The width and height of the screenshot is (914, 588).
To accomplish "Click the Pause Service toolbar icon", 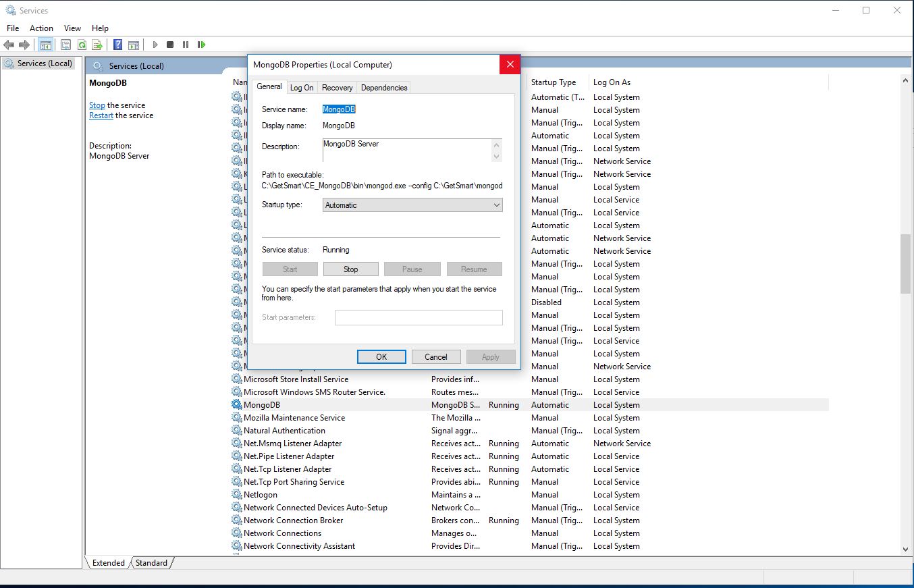I will point(186,45).
